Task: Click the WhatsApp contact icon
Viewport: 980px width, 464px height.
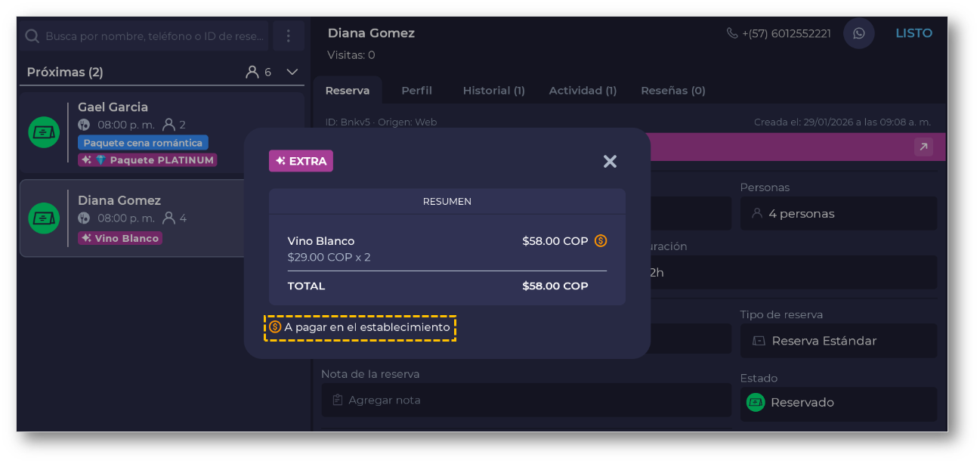Action: pyautogui.click(x=858, y=33)
